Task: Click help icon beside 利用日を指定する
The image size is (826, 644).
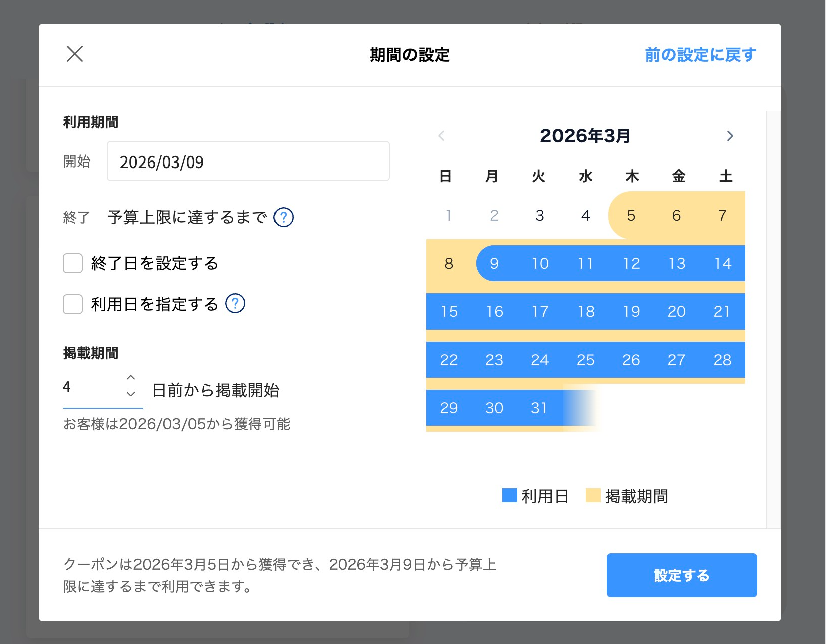Action: [x=235, y=304]
